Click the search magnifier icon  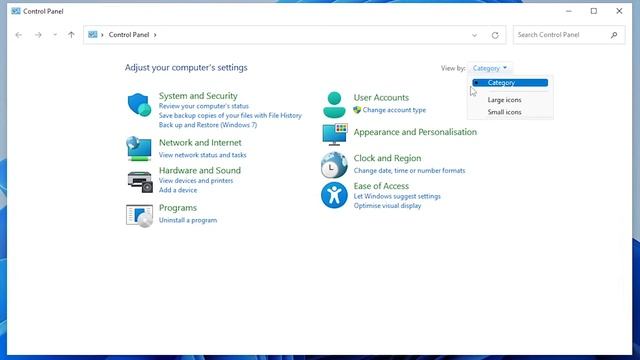[614, 35]
